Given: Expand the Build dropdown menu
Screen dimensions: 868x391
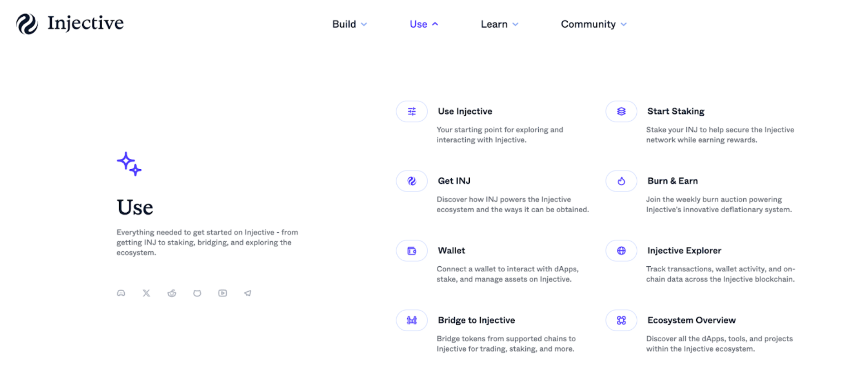Looking at the screenshot, I should point(349,24).
